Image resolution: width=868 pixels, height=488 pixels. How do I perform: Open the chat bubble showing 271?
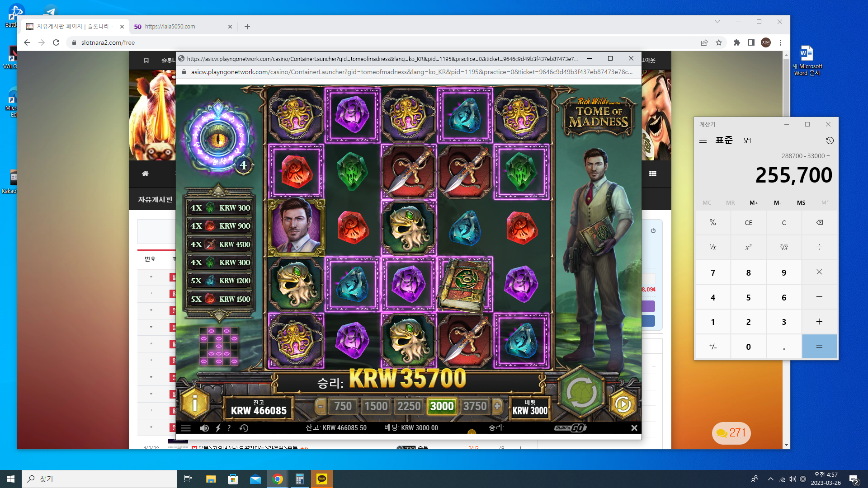[x=731, y=433]
